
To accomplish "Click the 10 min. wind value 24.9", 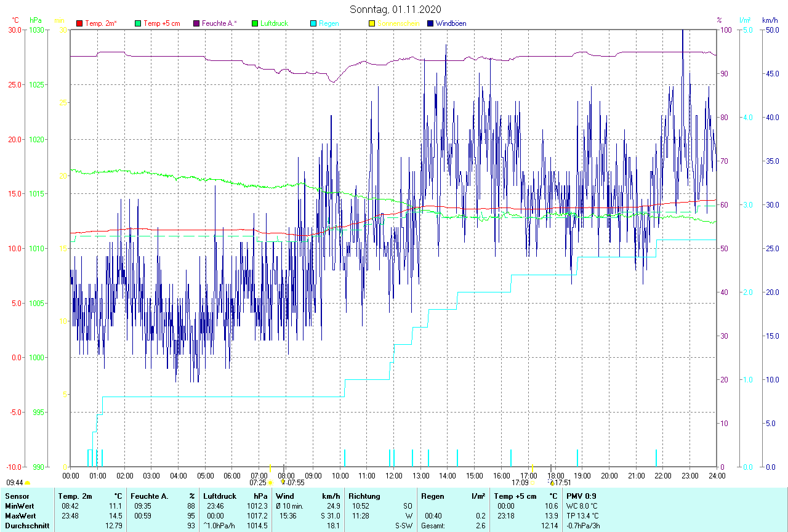I will tap(333, 506).
